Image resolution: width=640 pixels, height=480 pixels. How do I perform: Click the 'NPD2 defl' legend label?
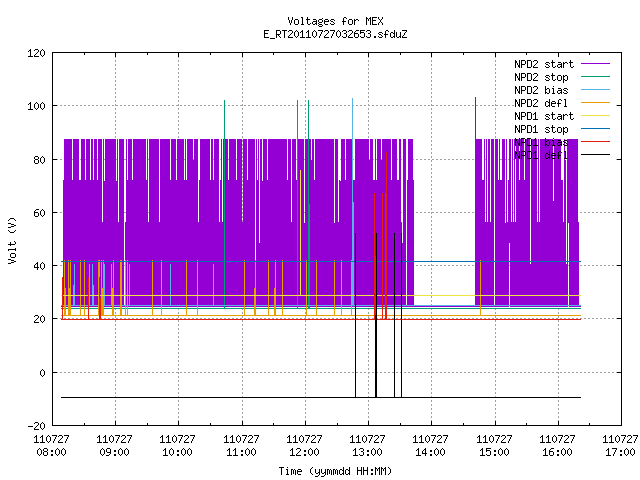pos(541,103)
